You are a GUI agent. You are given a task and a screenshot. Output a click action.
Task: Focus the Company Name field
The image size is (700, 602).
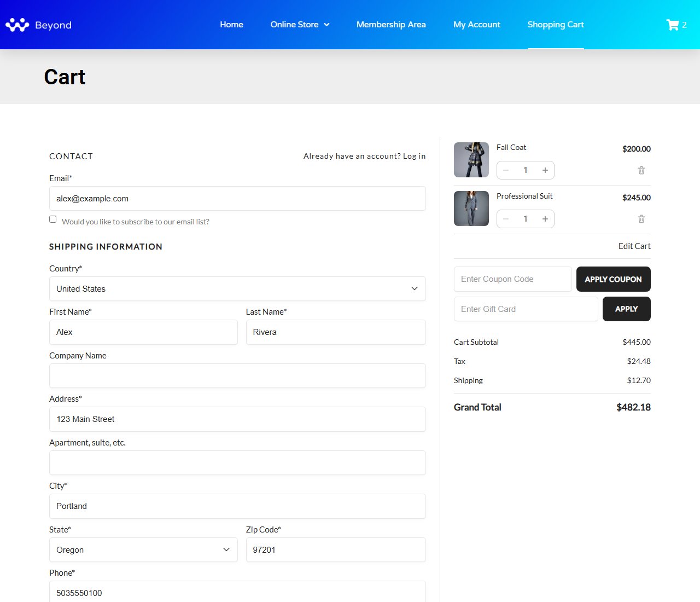click(237, 376)
